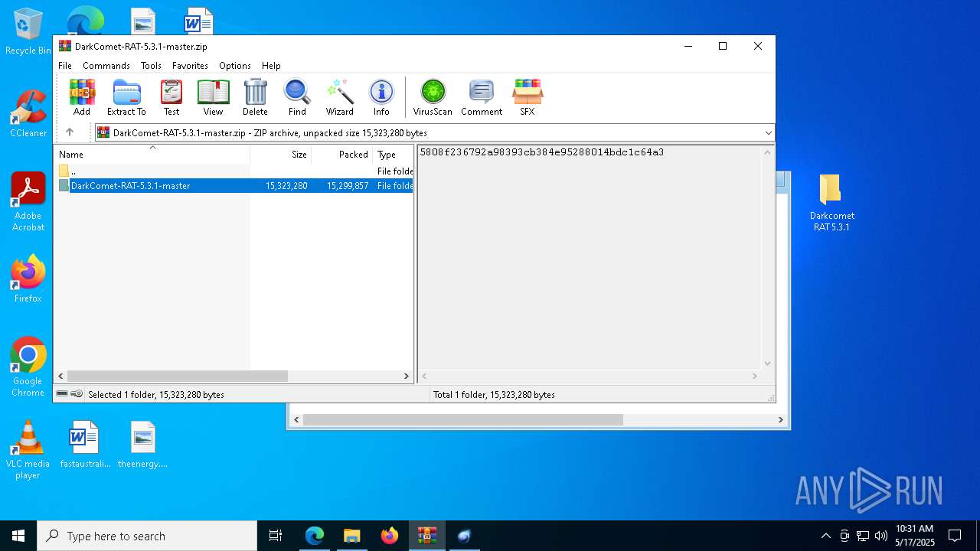Go up one folder level arrow

[x=70, y=132]
